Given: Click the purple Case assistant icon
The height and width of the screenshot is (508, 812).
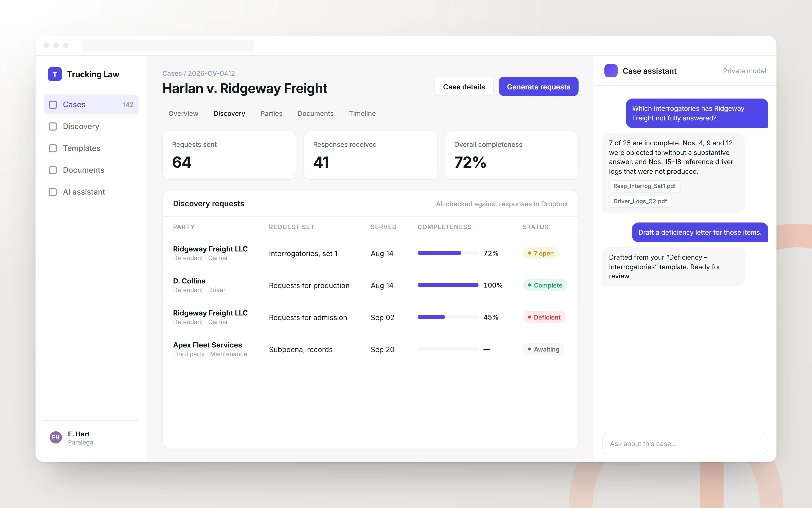Looking at the screenshot, I should click(611, 71).
